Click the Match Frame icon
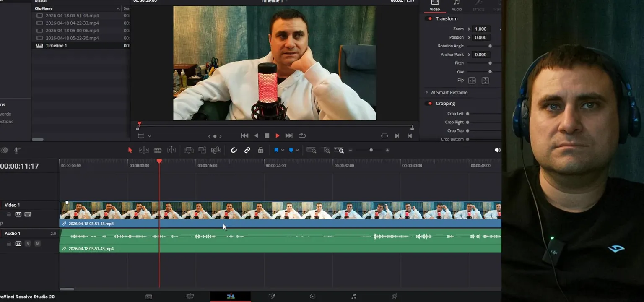The image size is (644, 302). click(x=384, y=136)
